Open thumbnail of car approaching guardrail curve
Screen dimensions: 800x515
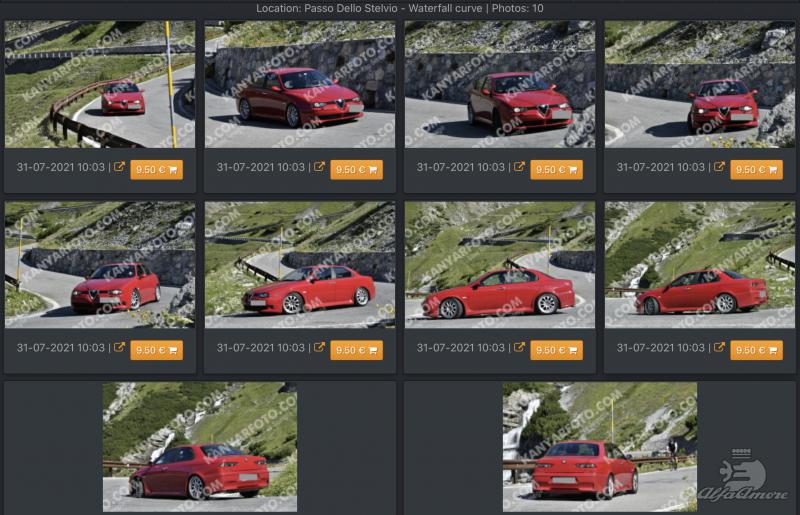[100, 84]
